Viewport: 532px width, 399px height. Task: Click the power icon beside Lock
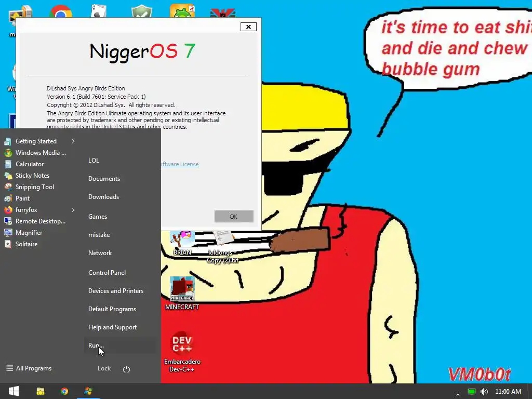click(x=127, y=369)
